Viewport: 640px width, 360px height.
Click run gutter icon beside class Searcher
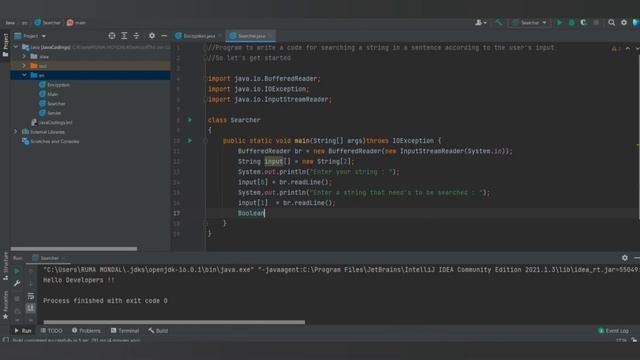[190, 120]
